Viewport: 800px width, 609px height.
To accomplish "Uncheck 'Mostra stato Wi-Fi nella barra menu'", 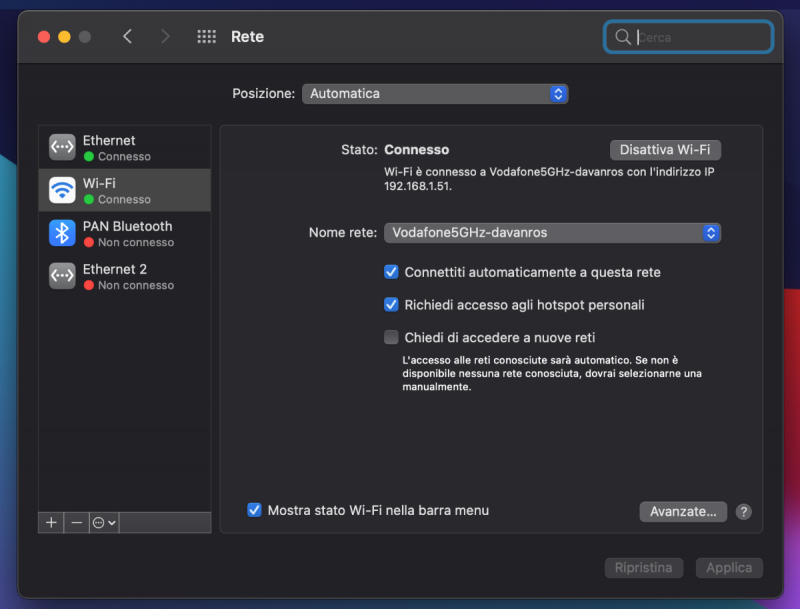I will coord(255,510).
